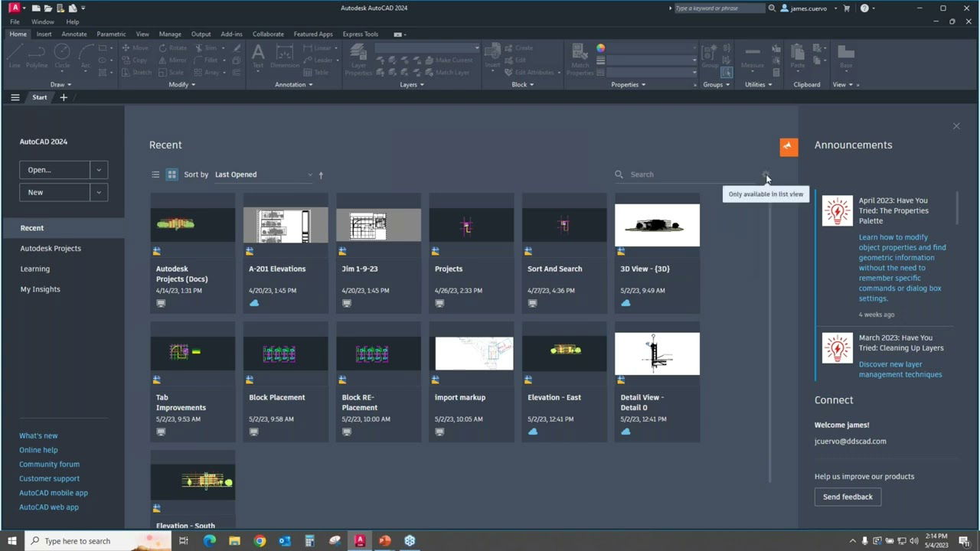Switch to the Express Tools ribbon tab
980x551 pixels.
[x=361, y=34]
